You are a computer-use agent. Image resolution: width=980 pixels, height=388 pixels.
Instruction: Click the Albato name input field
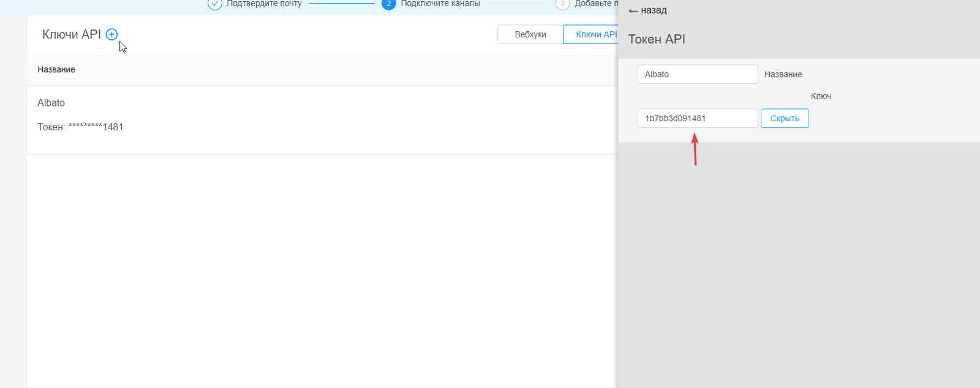(x=697, y=75)
